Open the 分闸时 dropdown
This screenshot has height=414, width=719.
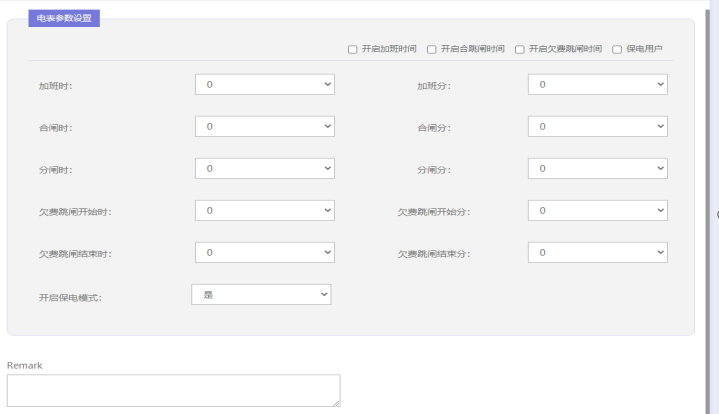coord(264,169)
